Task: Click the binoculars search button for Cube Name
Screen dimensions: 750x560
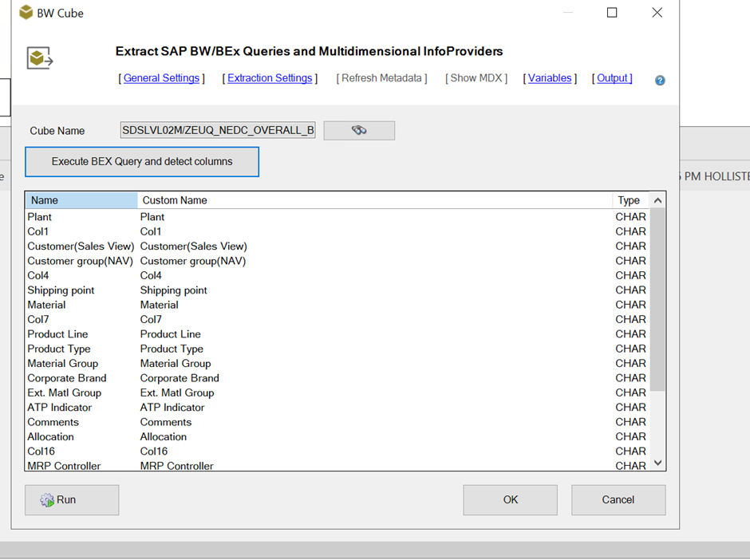Action: tap(359, 130)
